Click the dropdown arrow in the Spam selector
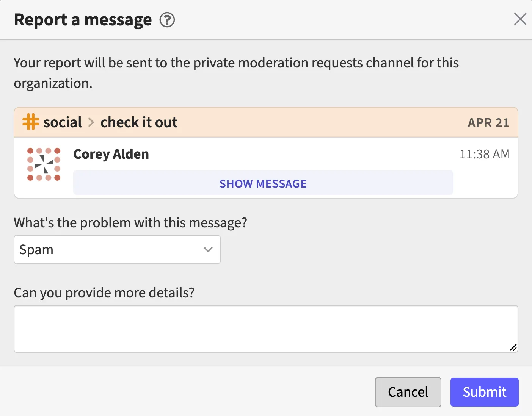This screenshot has width=532, height=416. pyautogui.click(x=208, y=250)
